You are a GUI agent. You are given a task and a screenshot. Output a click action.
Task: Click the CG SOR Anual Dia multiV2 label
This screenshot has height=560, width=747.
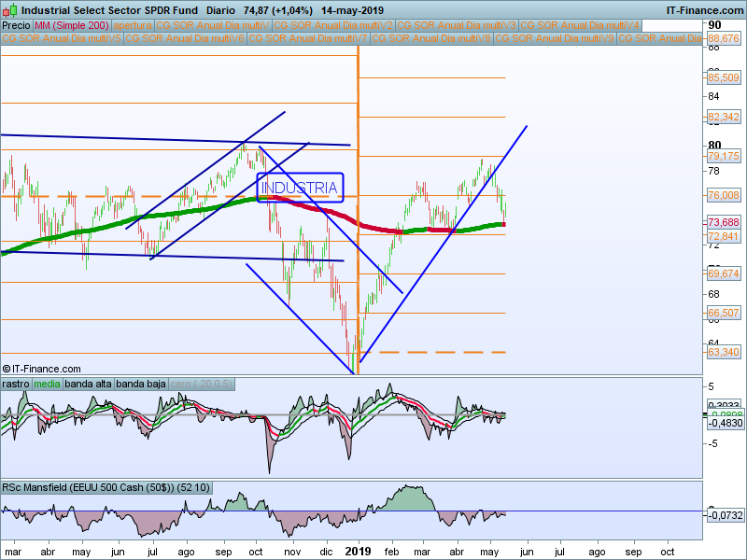point(333,25)
